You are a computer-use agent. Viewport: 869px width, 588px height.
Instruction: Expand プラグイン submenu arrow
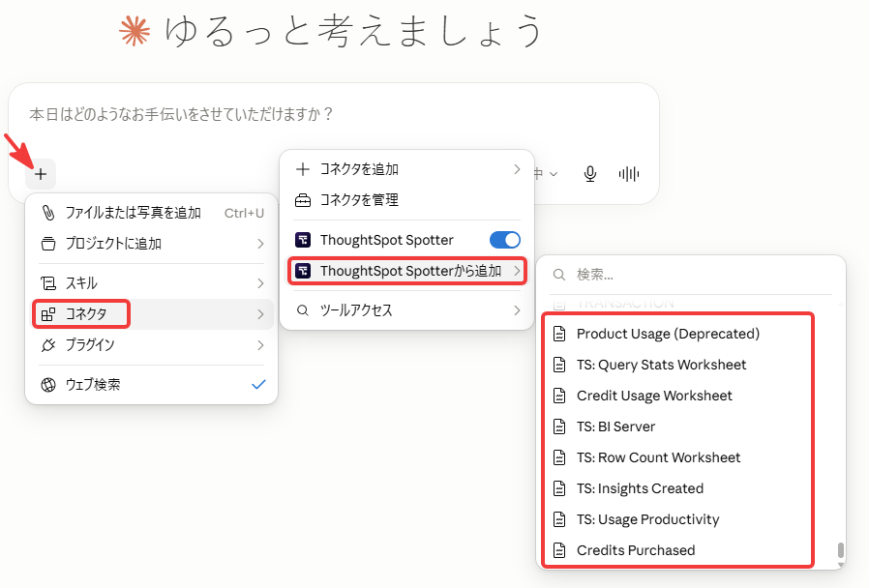click(x=260, y=345)
